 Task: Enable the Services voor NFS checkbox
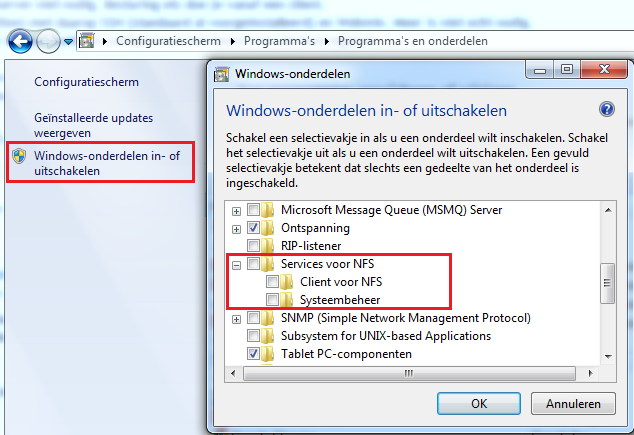pyautogui.click(x=253, y=264)
